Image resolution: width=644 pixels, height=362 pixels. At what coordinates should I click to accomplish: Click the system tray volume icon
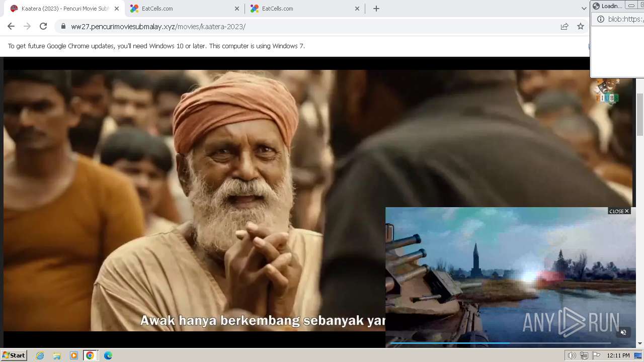(x=572, y=355)
